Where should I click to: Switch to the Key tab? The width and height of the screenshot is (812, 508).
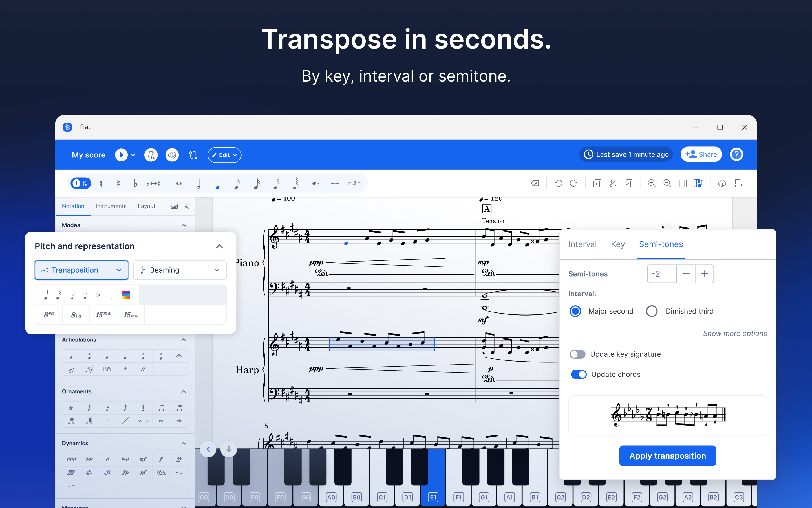coord(618,244)
